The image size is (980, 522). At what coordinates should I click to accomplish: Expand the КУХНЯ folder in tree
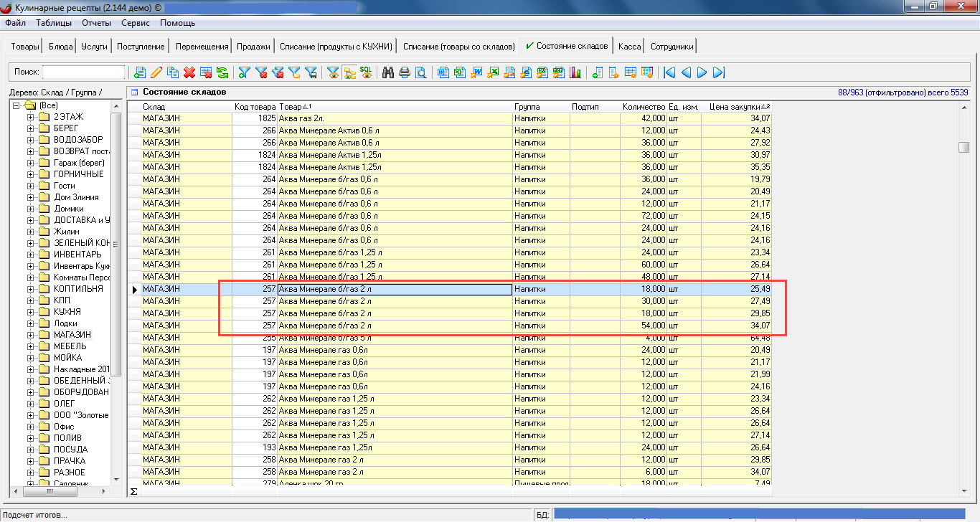click(30, 312)
